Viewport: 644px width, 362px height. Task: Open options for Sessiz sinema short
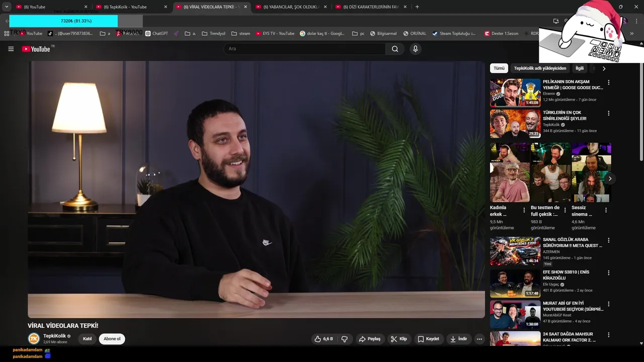coord(606,210)
